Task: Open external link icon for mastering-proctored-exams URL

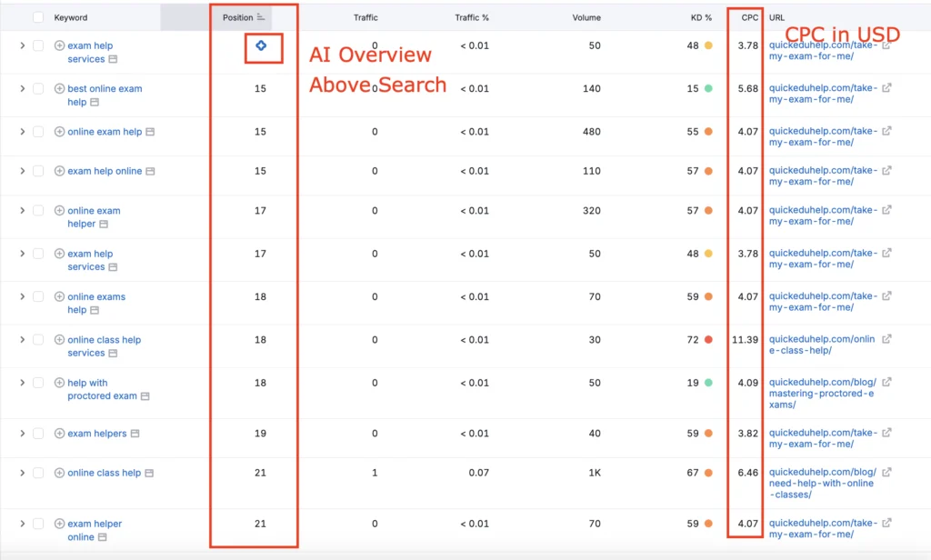Action: tap(886, 382)
